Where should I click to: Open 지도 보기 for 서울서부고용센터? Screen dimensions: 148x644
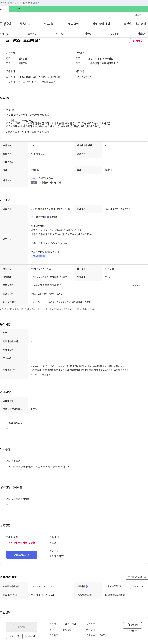click(138, 586)
